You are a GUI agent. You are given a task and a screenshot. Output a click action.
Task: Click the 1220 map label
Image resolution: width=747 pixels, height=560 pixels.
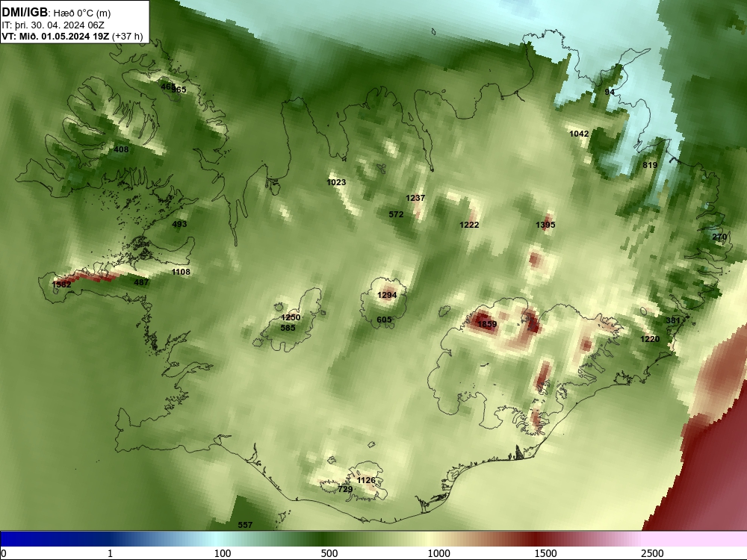point(650,339)
